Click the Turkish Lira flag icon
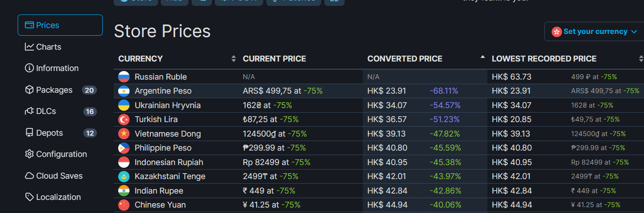 [x=124, y=119]
